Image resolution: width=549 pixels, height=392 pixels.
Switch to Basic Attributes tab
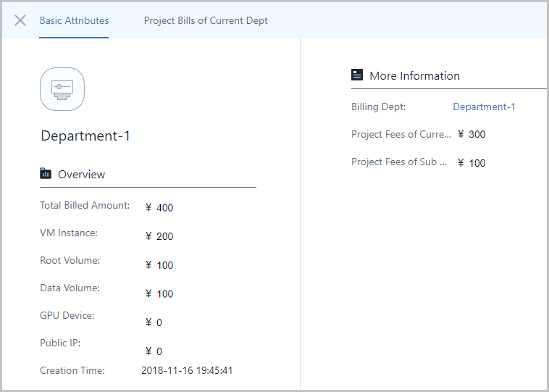[74, 21]
